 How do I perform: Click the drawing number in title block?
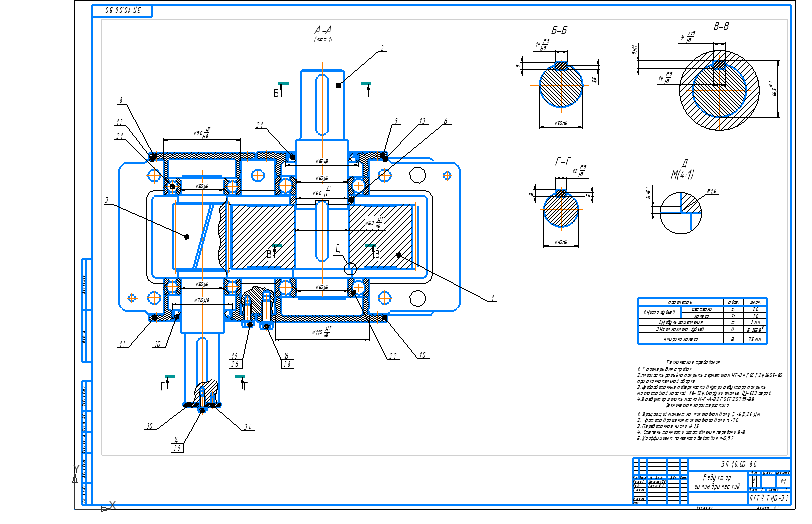tap(738, 464)
